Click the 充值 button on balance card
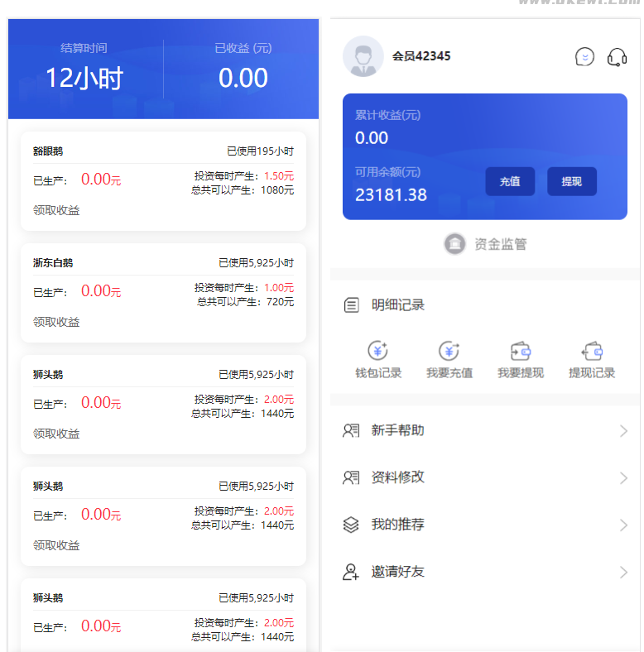This screenshot has height=652, width=644. [x=510, y=182]
